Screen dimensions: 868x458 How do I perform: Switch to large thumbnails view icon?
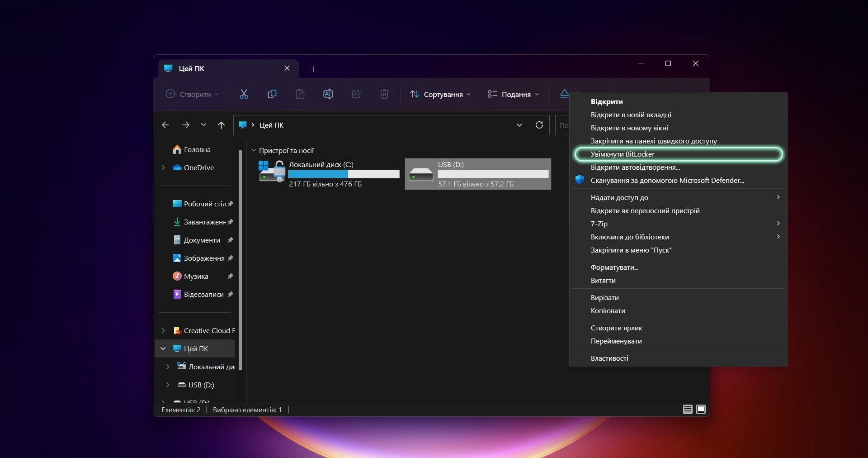click(701, 410)
